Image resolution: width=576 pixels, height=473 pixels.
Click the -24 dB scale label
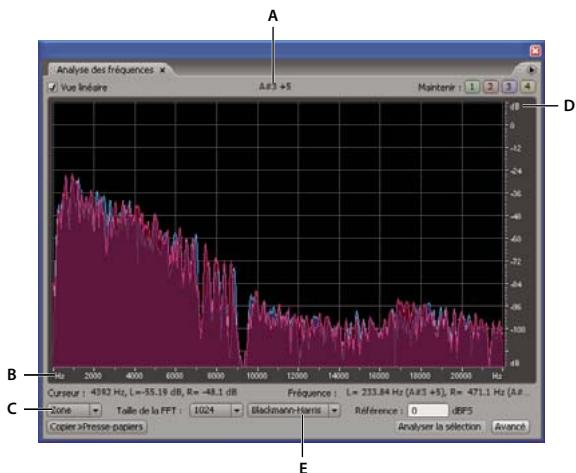tap(515, 171)
